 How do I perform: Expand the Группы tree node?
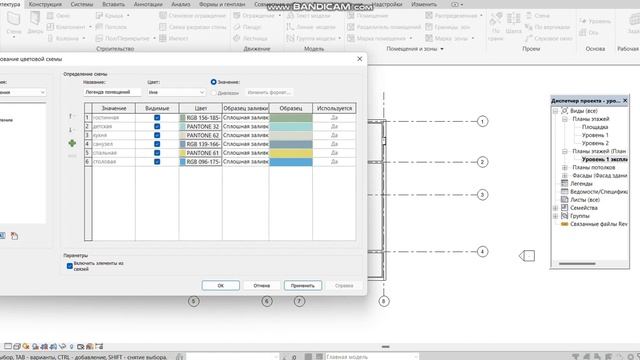coord(556,216)
